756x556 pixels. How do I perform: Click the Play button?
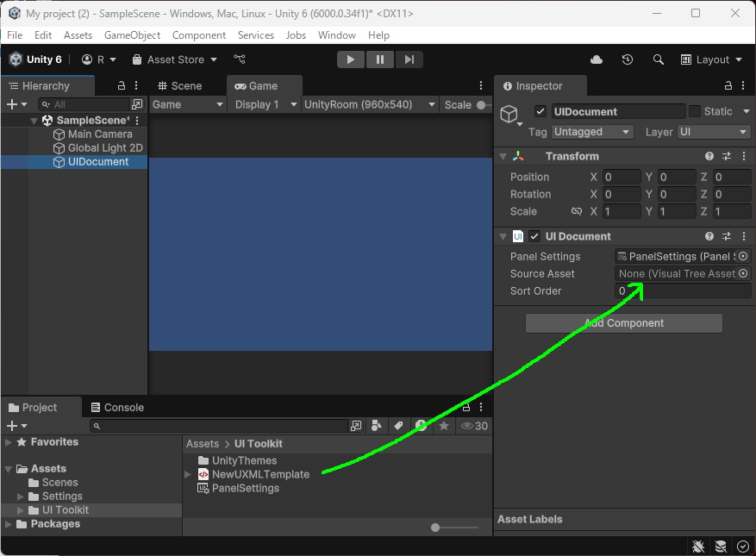tap(351, 59)
